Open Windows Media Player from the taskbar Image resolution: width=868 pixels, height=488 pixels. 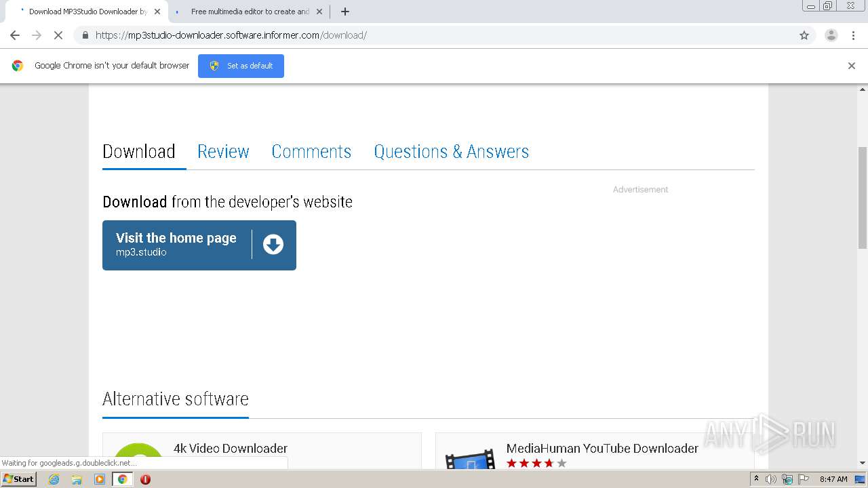(100, 479)
